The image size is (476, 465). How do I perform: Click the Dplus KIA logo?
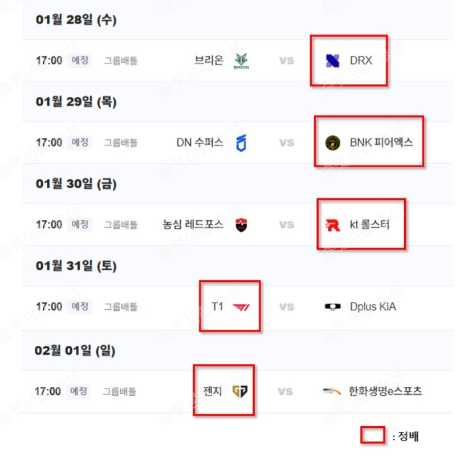tap(332, 307)
